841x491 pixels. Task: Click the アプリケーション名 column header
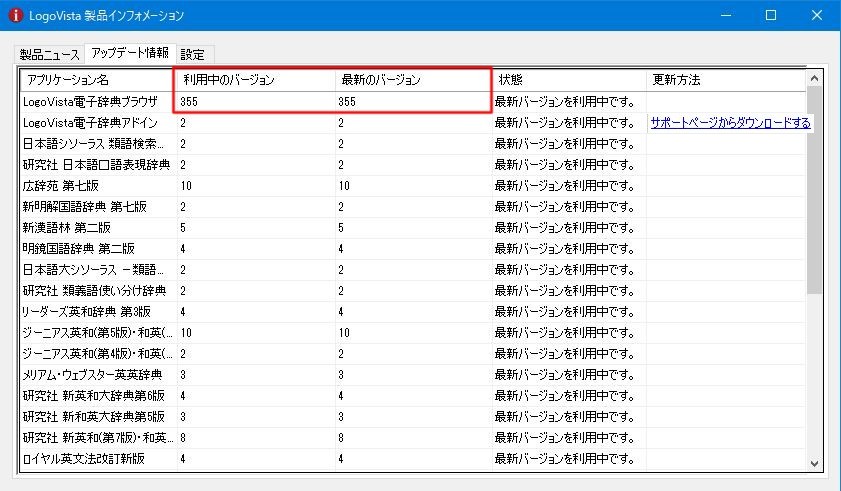(x=99, y=80)
